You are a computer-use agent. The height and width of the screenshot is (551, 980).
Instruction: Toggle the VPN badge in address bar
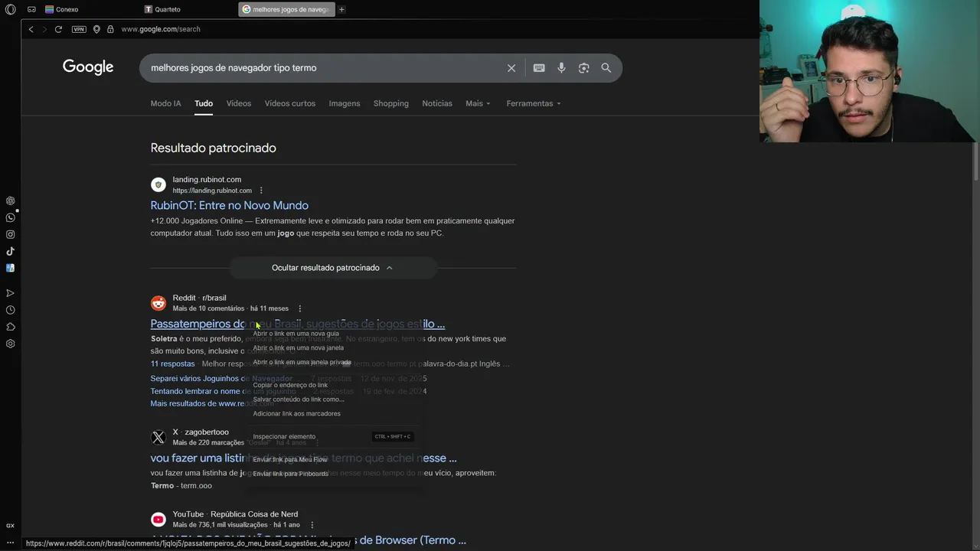click(79, 29)
